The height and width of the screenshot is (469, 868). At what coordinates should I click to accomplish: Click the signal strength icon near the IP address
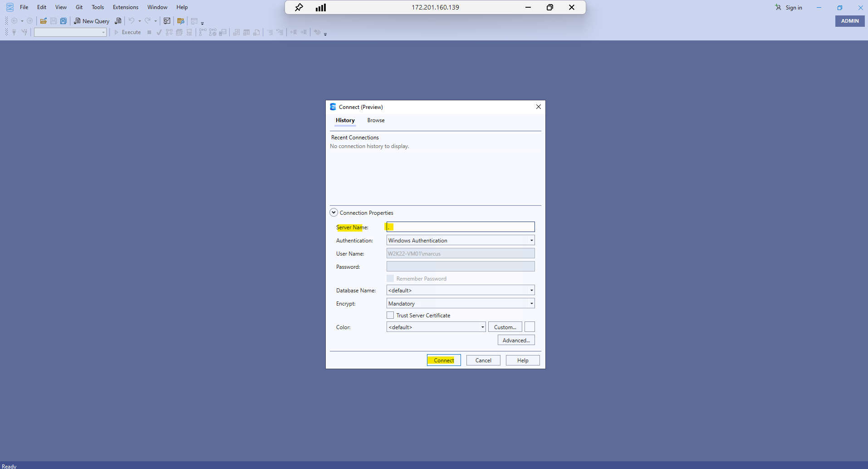coord(321,7)
